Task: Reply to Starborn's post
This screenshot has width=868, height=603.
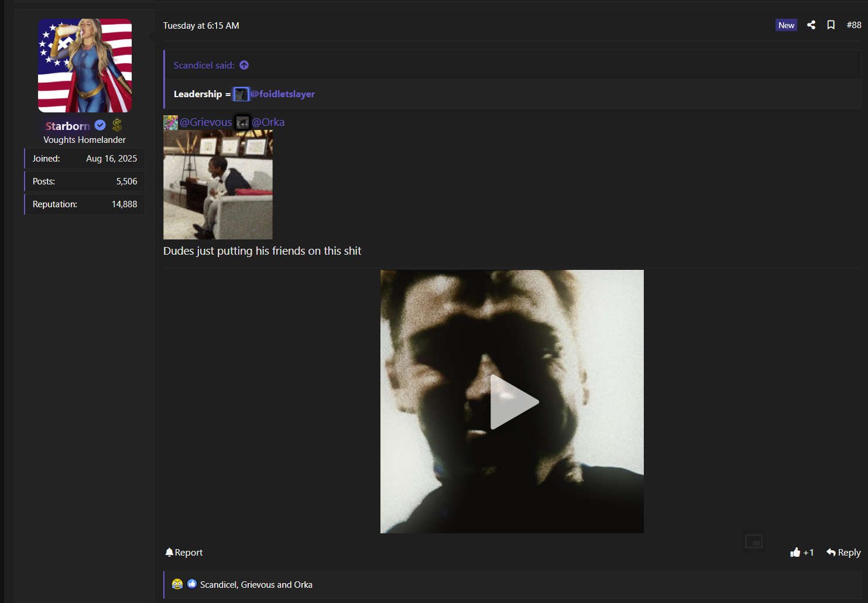Action: tap(843, 553)
